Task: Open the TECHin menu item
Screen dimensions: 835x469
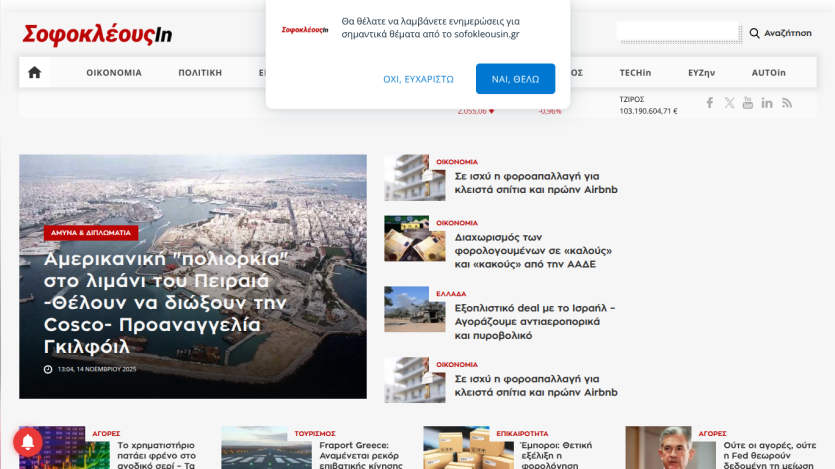Action: coord(635,73)
